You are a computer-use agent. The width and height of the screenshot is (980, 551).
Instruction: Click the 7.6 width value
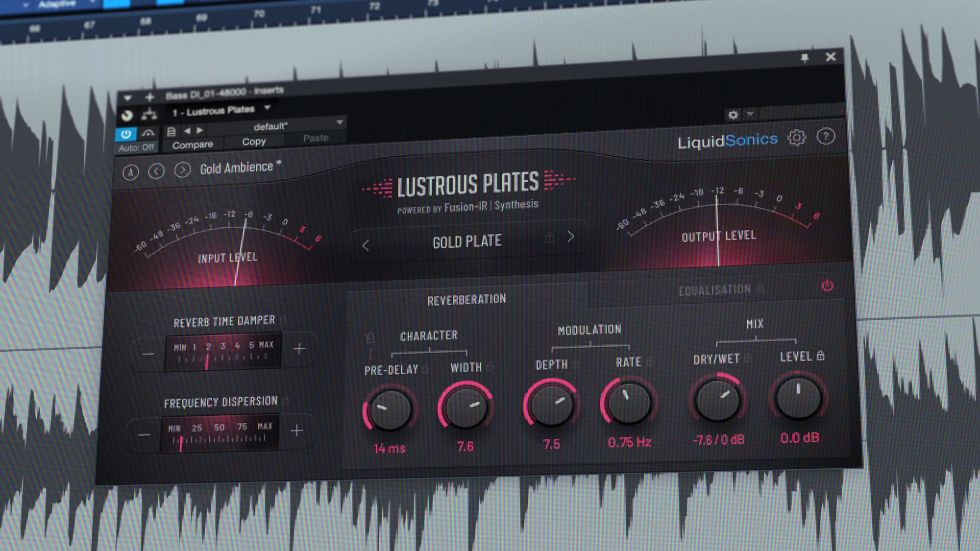tap(465, 446)
